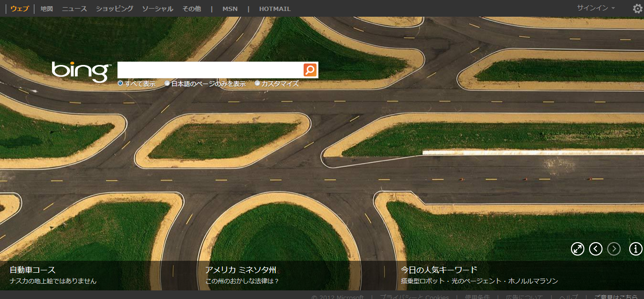Show image info icon
The width and height of the screenshot is (644, 299).
click(x=635, y=249)
